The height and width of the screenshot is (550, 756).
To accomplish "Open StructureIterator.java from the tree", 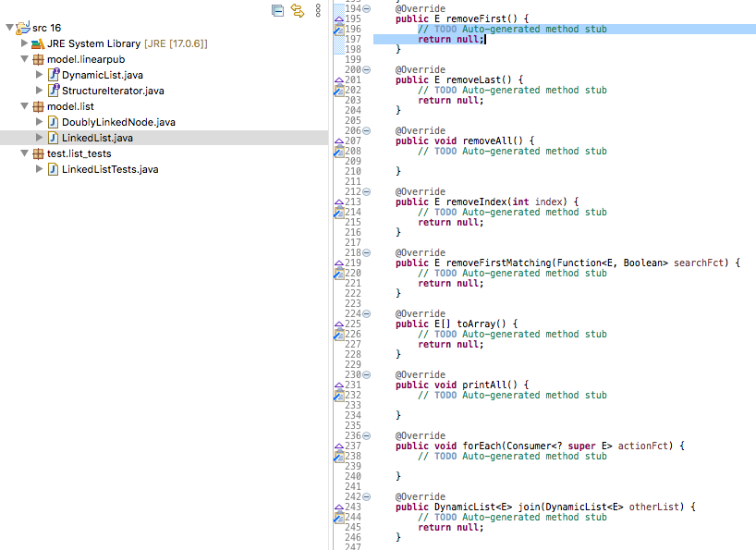I will (x=111, y=89).
